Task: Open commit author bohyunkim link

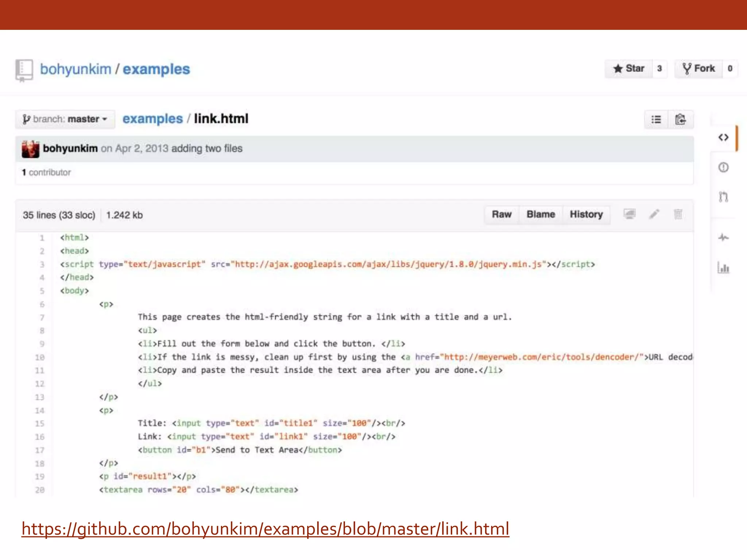Action: (70, 148)
